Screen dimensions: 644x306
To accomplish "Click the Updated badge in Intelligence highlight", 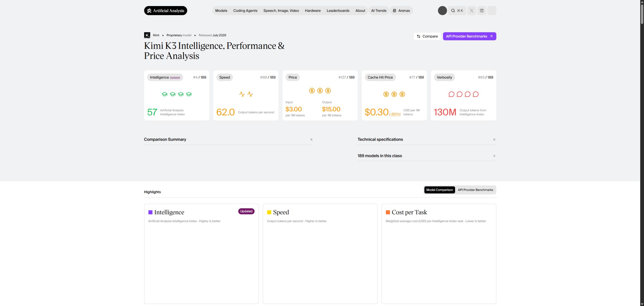I will pos(246,211).
